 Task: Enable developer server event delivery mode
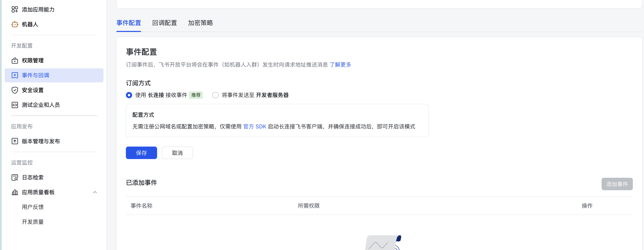pos(215,95)
